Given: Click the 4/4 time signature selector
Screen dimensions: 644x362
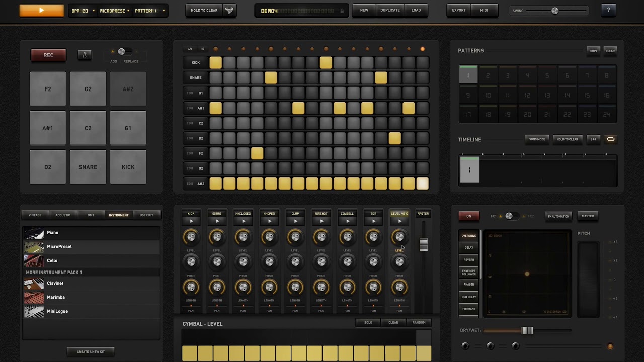Looking at the screenshot, I should [x=190, y=49].
